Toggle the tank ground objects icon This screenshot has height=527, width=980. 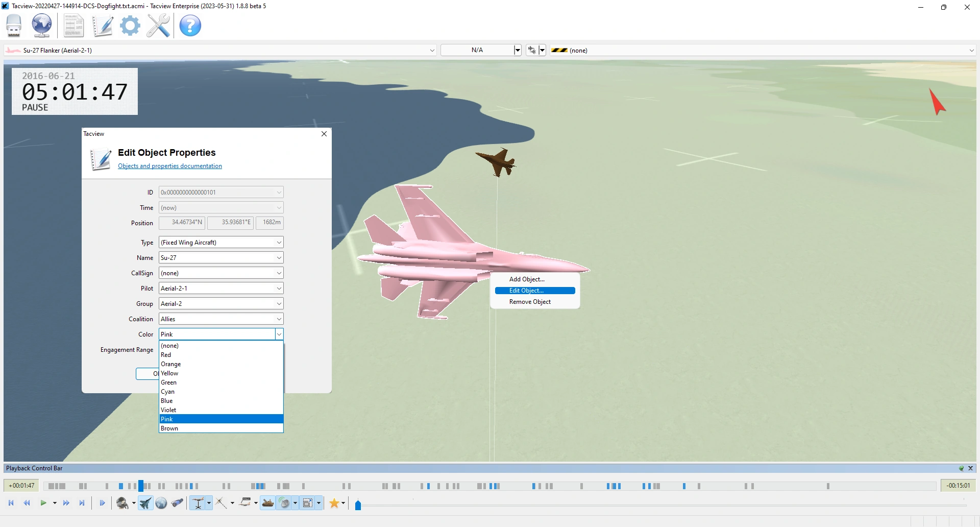(268, 503)
